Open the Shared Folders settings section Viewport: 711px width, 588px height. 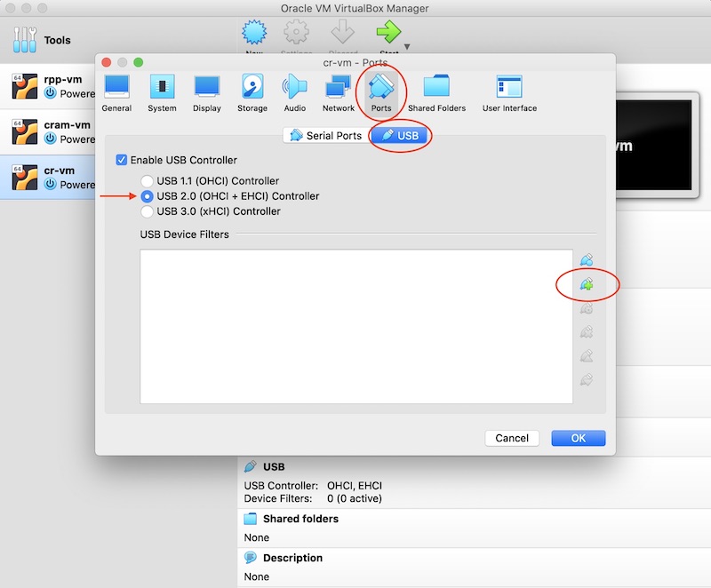(436, 93)
